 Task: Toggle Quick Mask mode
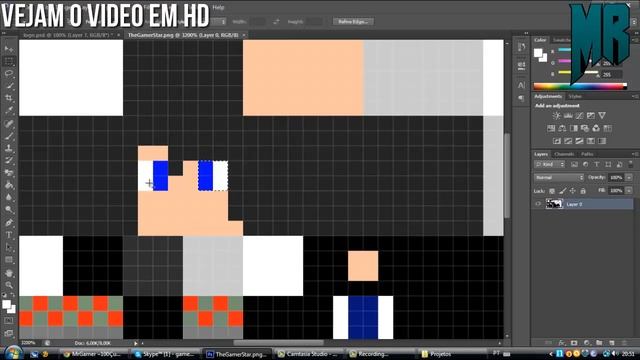(9, 321)
